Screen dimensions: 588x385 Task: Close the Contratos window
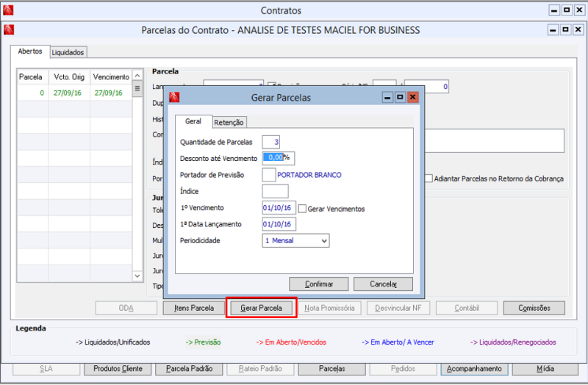pos(579,10)
